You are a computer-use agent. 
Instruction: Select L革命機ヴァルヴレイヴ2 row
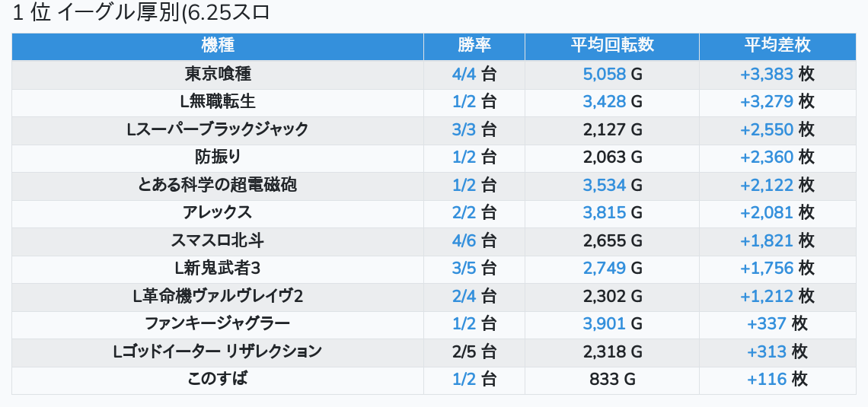coord(434,297)
